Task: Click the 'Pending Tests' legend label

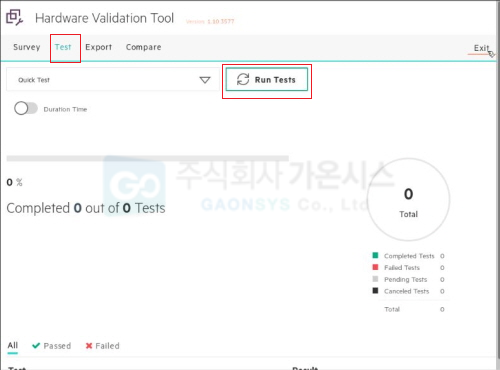Action: (x=405, y=279)
